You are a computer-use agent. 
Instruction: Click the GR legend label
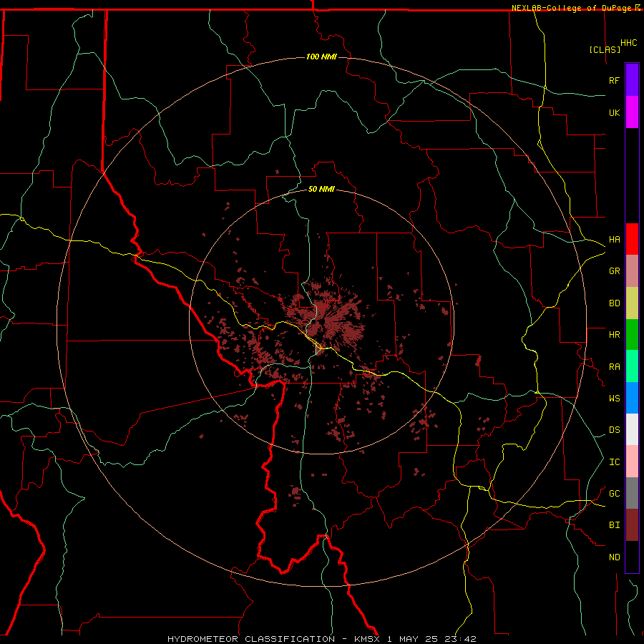pos(614,271)
